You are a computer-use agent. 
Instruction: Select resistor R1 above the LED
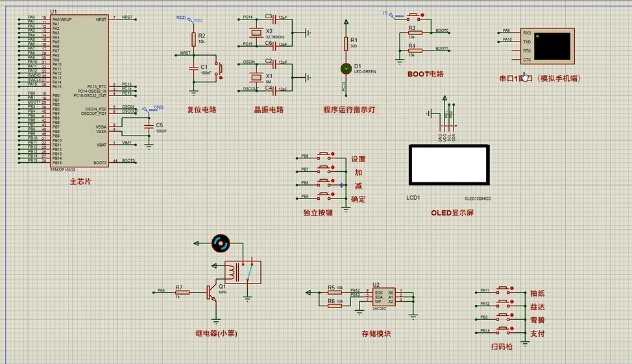coord(345,43)
